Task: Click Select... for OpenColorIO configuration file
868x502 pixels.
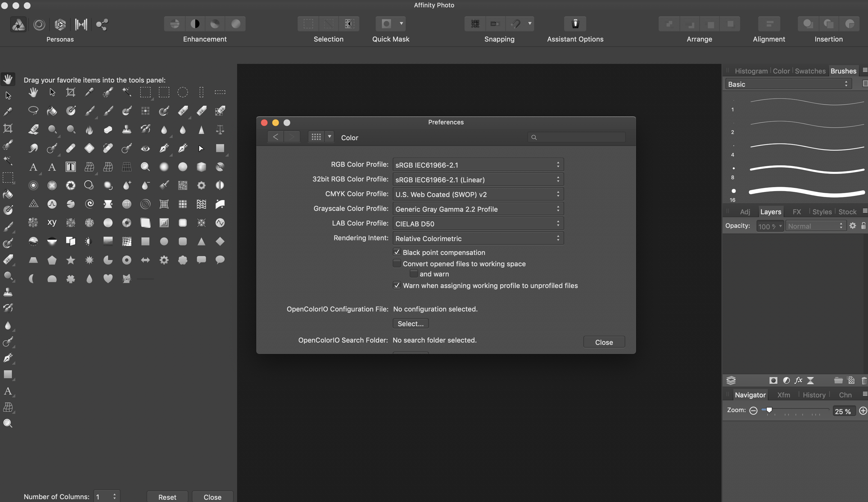Action: [x=411, y=323]
